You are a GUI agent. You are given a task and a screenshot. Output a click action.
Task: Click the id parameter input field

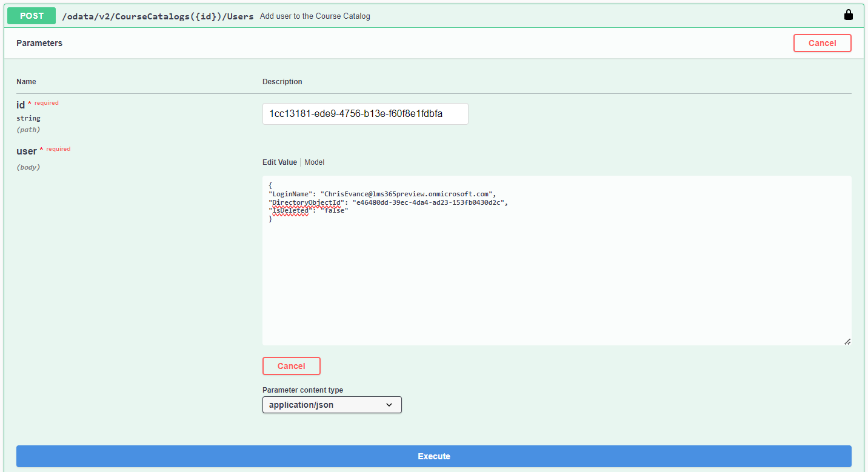[365, 114]
